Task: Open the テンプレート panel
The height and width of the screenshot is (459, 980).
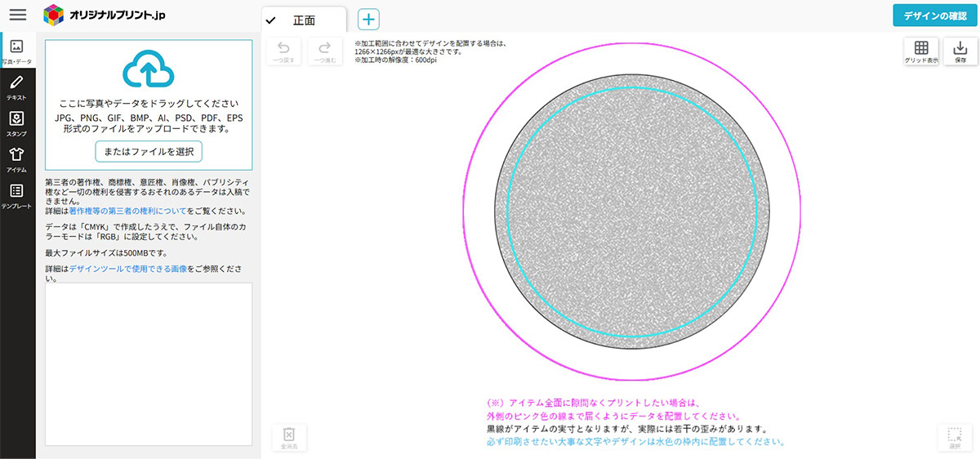Action: (x=17, y=196)
